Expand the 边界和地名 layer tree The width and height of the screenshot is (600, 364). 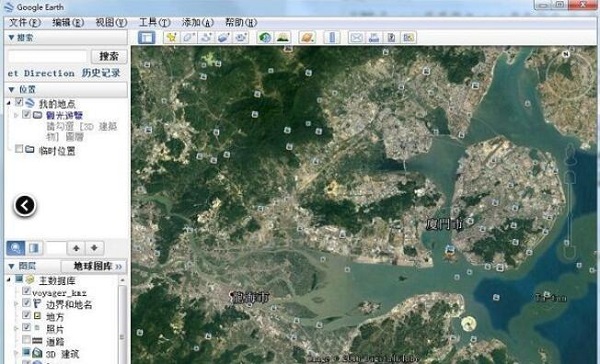coord(16,304)
